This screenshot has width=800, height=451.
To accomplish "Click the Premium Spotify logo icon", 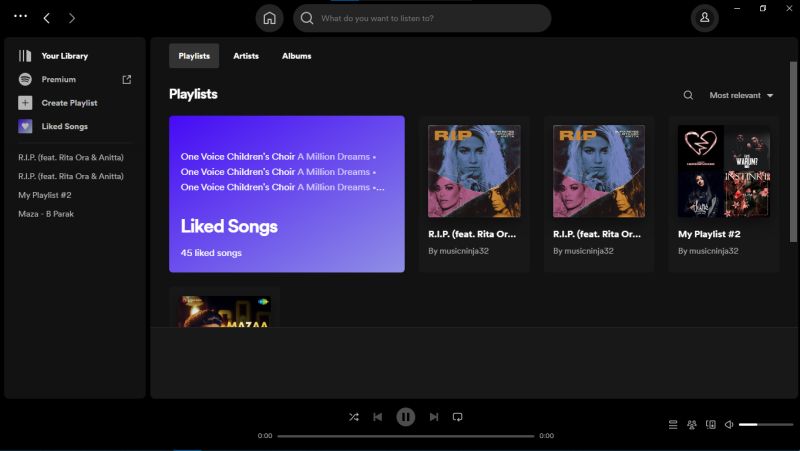I will pyautogui.click(x=25, y=79).
